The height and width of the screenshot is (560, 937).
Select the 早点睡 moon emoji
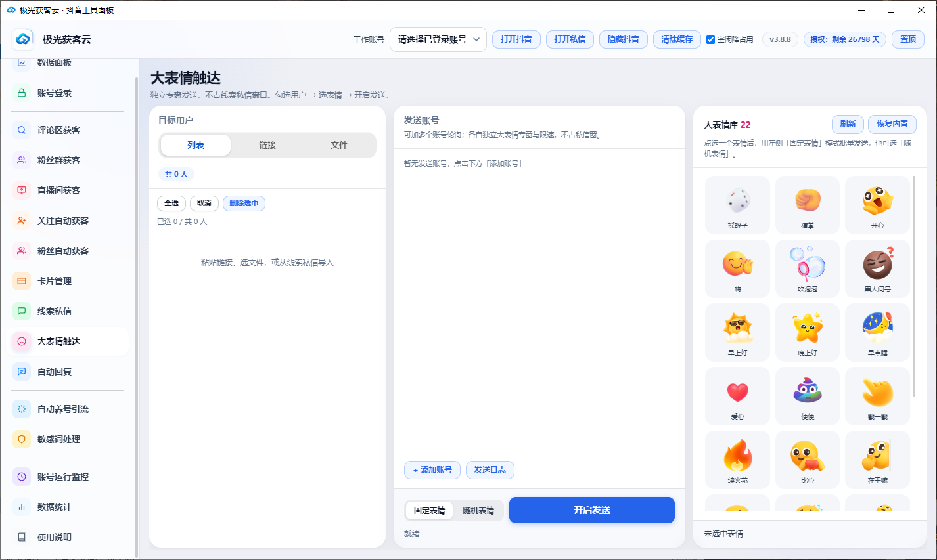click(878, 332)
